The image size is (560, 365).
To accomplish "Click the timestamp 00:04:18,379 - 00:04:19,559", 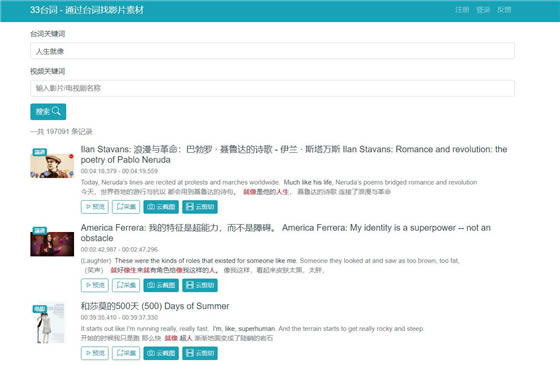I will coord(119,171).
